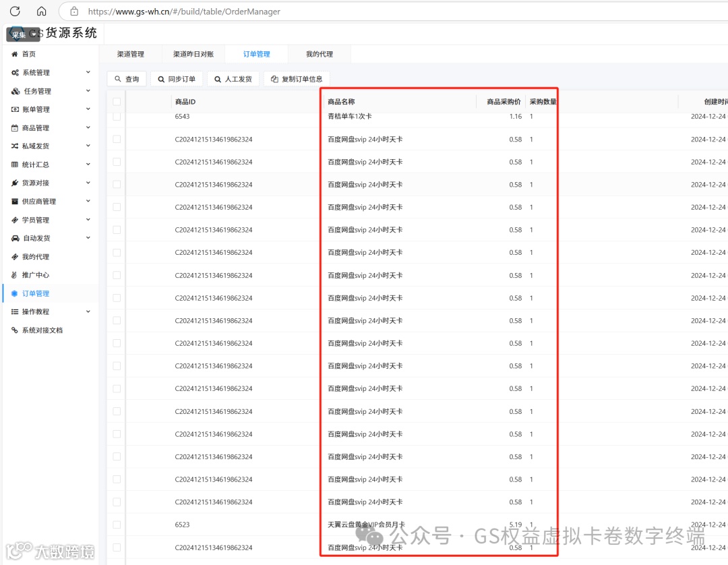The width and height of the screenshot is (728, 565).
Task: Click the magnifier icon on 查询 button
Action: tap(118, 79)
